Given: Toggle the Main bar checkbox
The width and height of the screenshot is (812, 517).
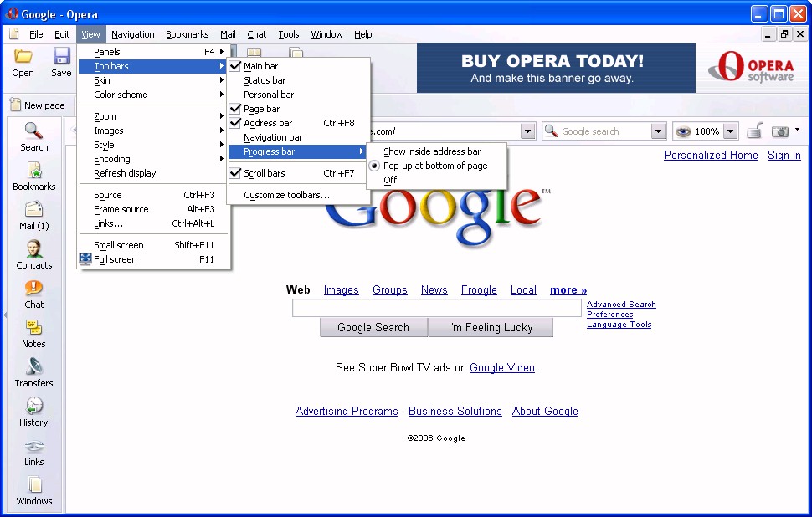Looking at the screenshot, I should point(235,66).
